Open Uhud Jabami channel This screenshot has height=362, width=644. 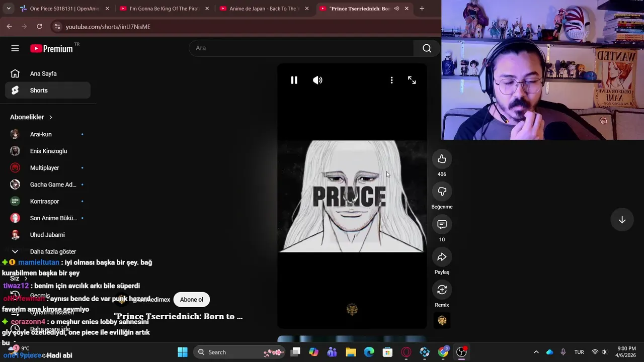click(48, 235)
